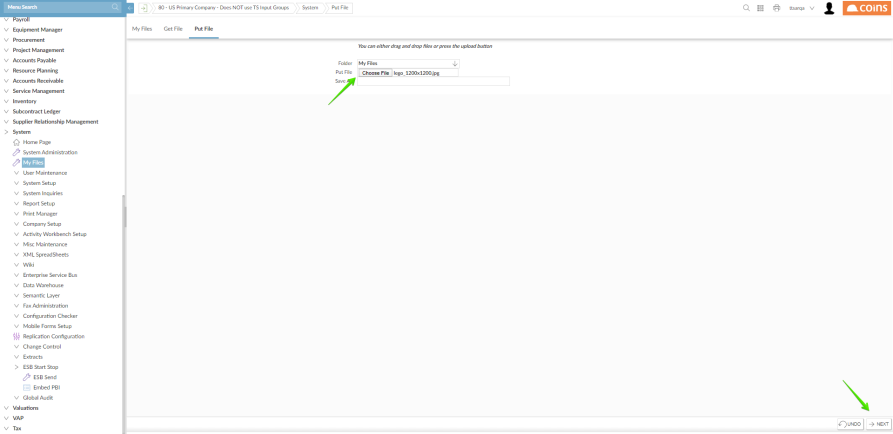
Task: Click the magnifier icon in Menu Search
Action: (x=115, y=7)
